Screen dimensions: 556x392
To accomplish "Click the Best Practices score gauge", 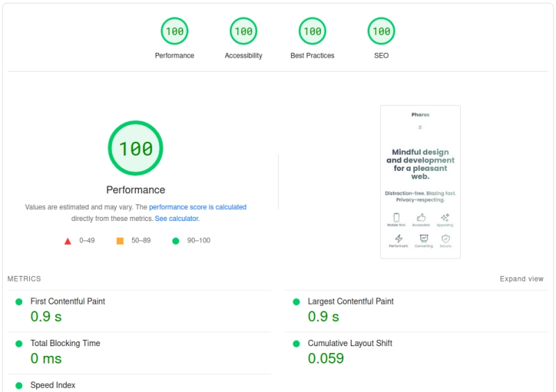I will pyautogui.click(x=312, y=31).
